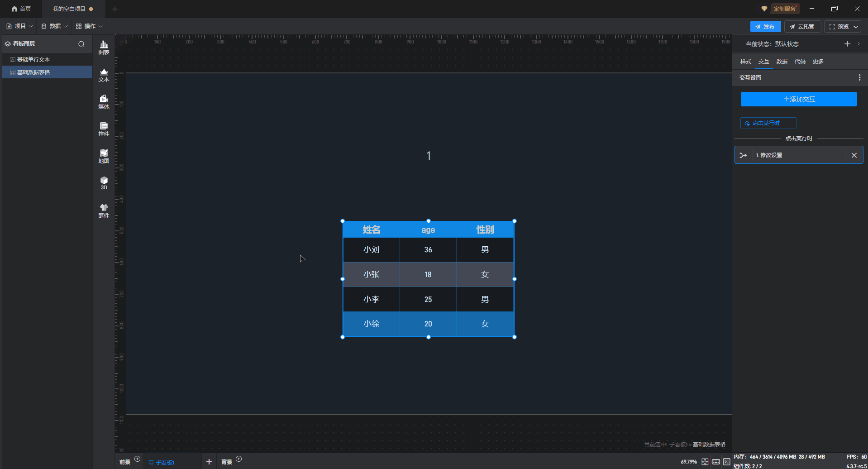Switch to the 更多 more tab

click(818, 62)
